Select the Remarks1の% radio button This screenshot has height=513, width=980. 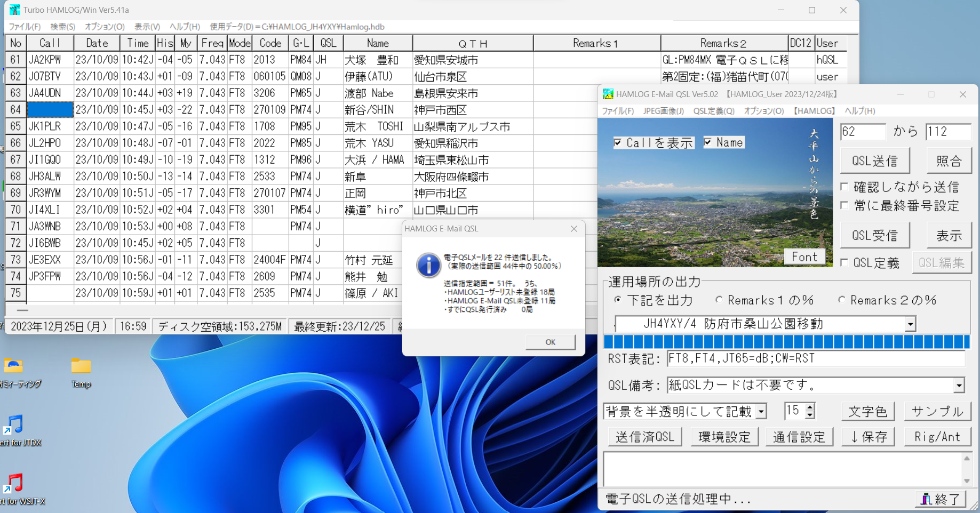pyautogui.click(x=719, y=300)
